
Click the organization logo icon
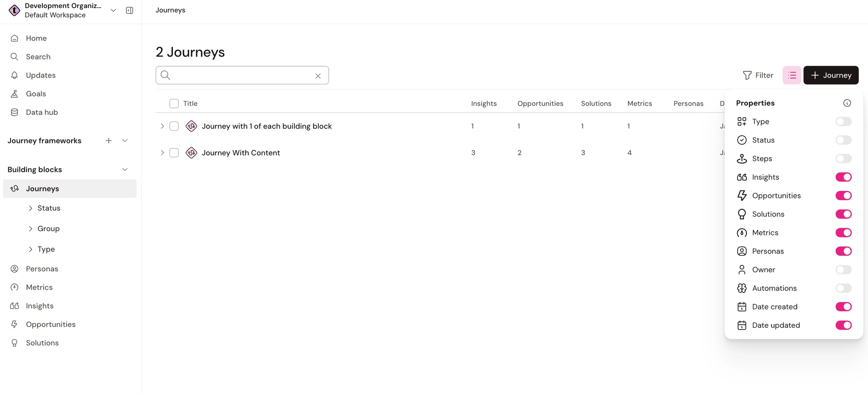[14, 10]
